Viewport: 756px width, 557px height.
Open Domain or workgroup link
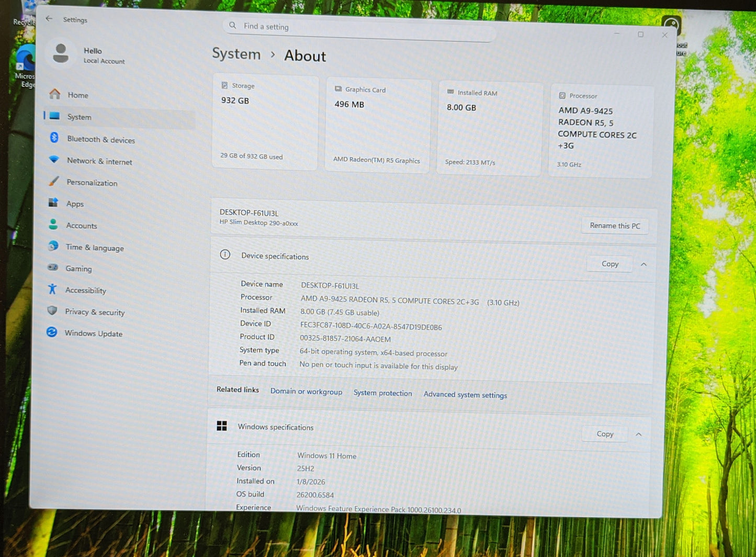pos(306,392)
